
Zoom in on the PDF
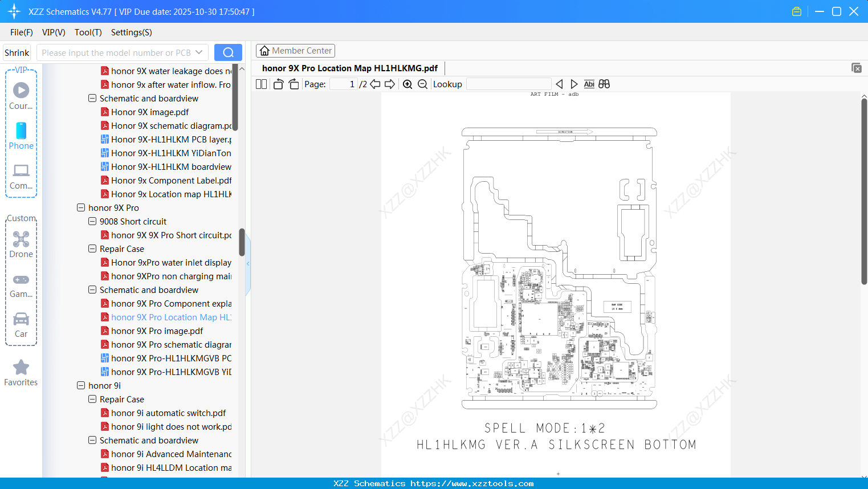tap(407, 84)
